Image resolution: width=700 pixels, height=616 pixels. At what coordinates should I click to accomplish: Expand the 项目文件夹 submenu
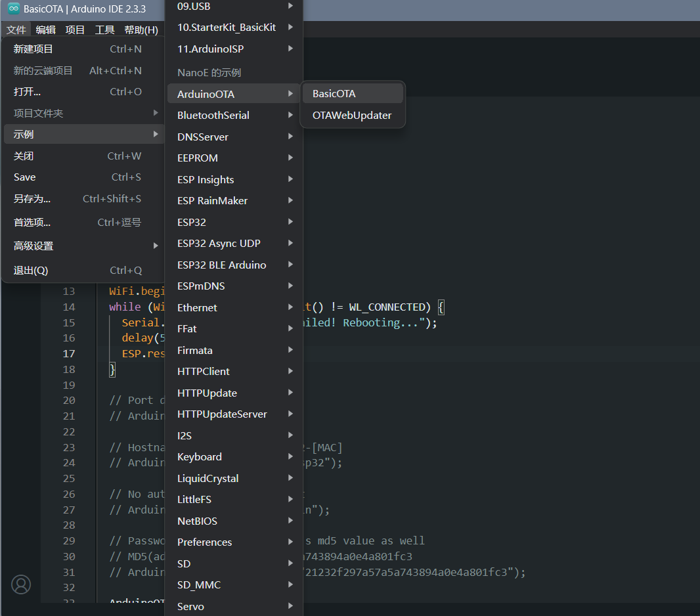point(83,114)
